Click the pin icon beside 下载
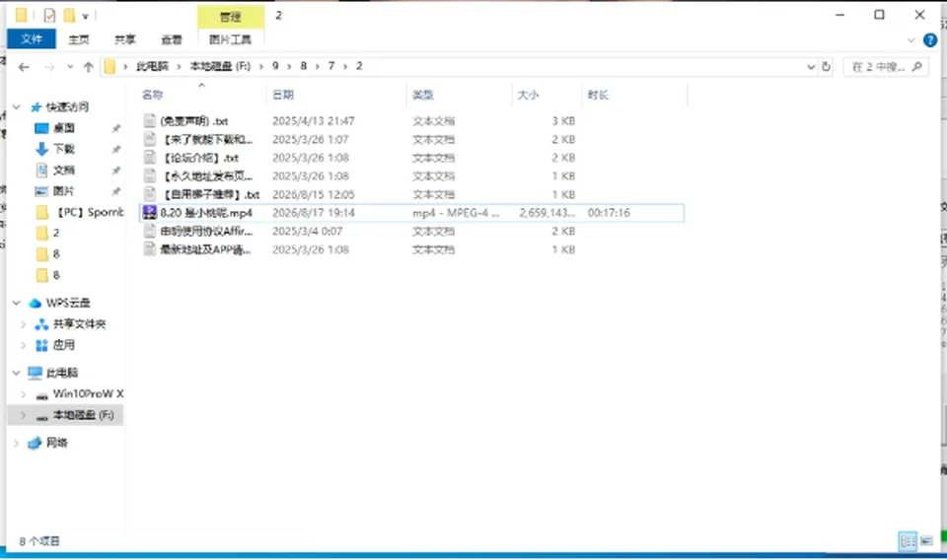The image size is (947, 560). coord(116,150)
